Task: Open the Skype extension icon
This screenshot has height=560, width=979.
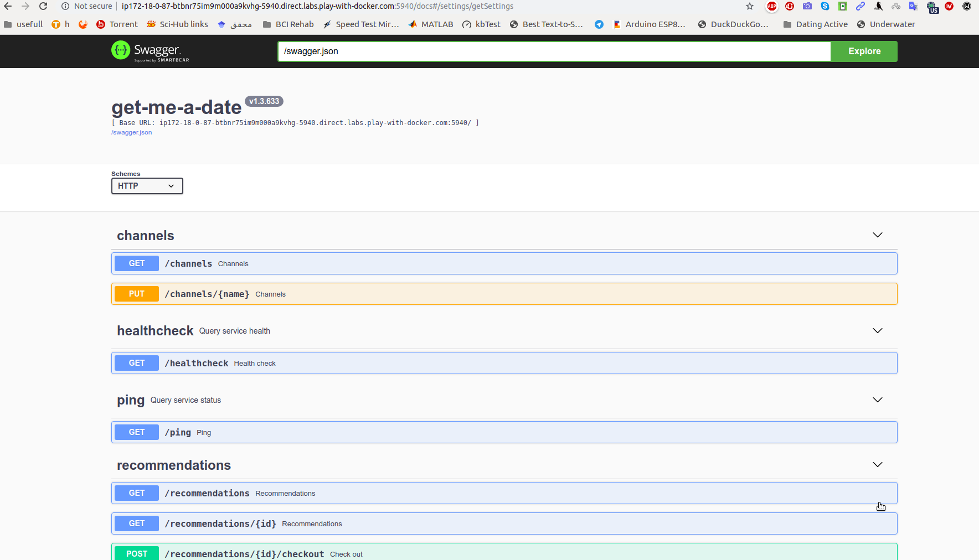Action: click(x=825, y=6)
